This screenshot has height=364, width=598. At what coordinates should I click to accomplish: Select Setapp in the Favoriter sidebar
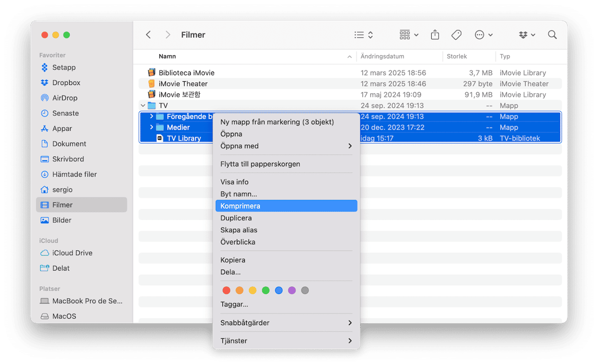coord(64,67)
